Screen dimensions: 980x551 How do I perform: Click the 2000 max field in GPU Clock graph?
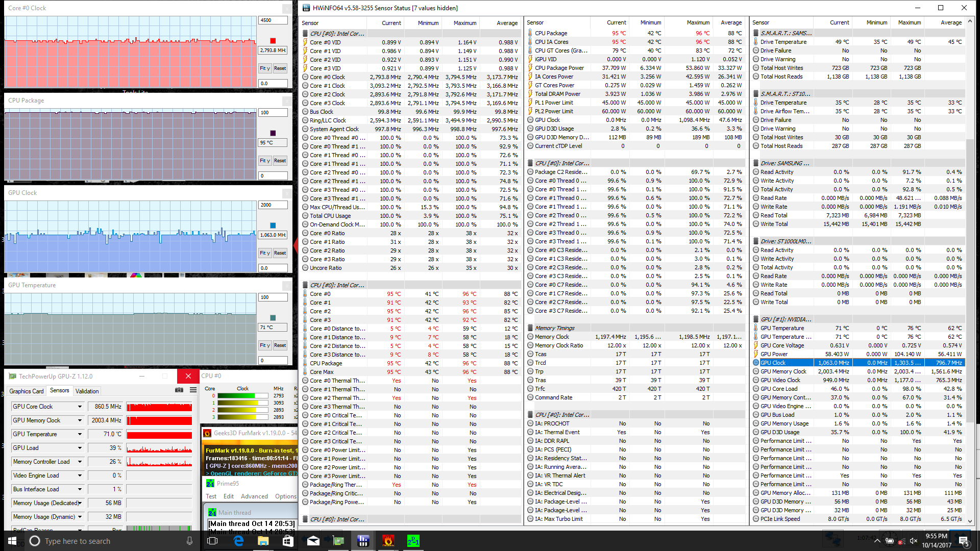[x=273, y=205]
